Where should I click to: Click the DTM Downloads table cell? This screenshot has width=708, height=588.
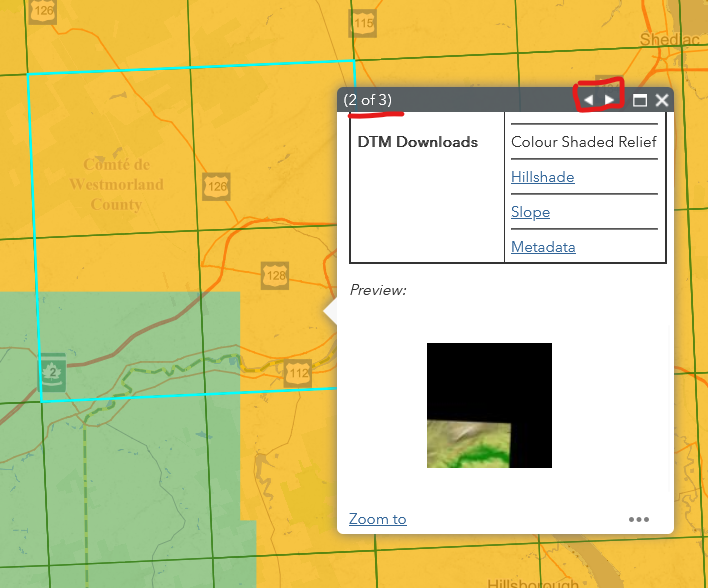418,142
